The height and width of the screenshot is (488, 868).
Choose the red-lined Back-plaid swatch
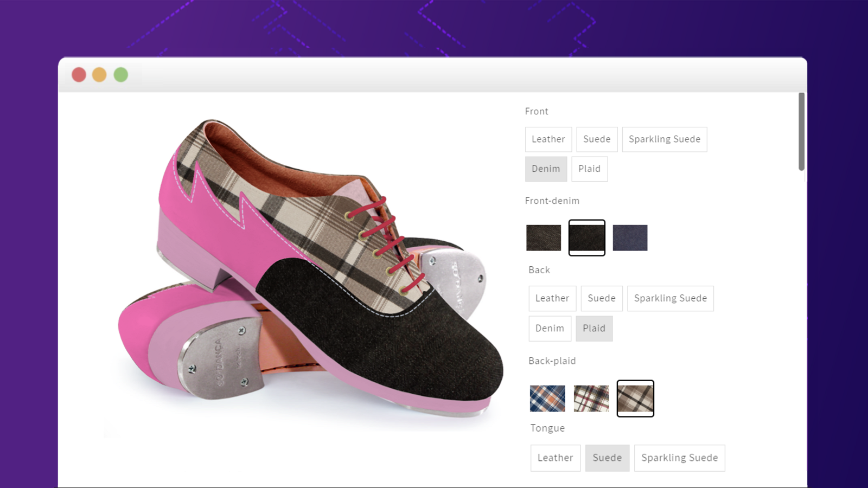[591, 399]
